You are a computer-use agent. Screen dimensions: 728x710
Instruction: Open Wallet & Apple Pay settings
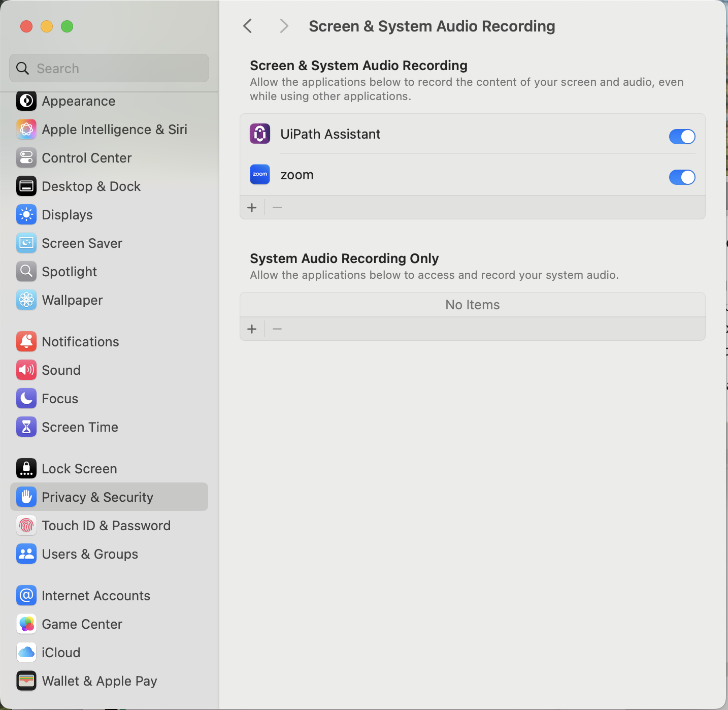[x=99, y=681]
